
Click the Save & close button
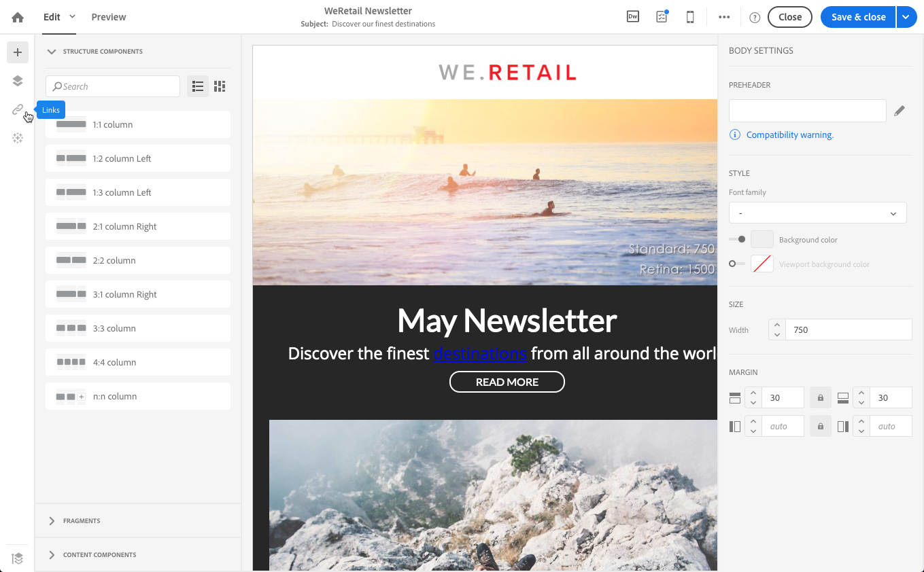[x=859, y=17]
